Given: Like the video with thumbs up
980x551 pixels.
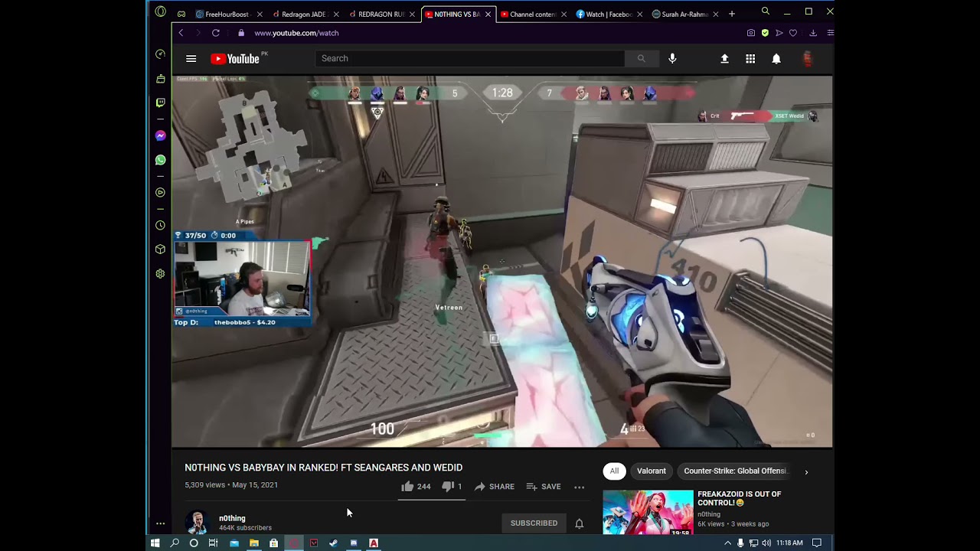Looking at the screenshot, I should tap(407, 487).
